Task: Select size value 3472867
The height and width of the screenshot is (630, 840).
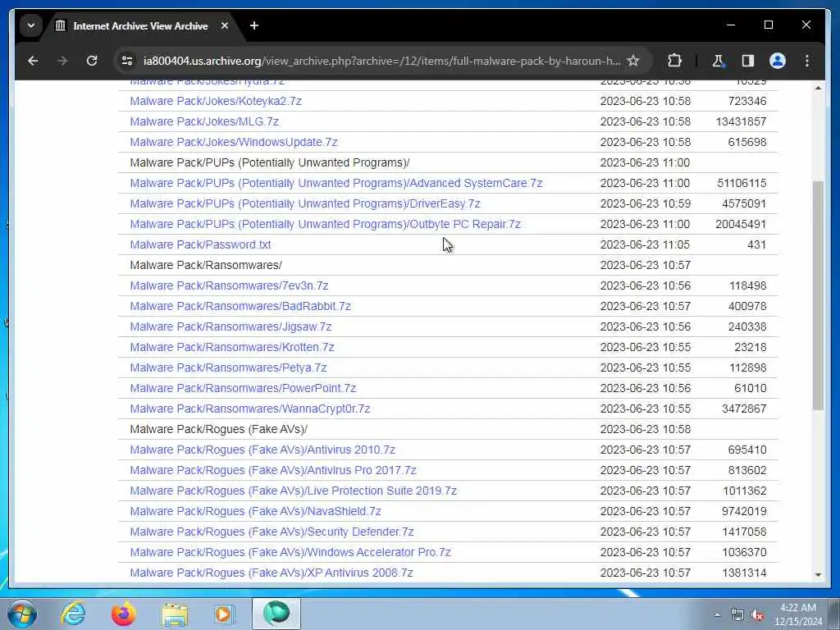Action: click(744, 409)
